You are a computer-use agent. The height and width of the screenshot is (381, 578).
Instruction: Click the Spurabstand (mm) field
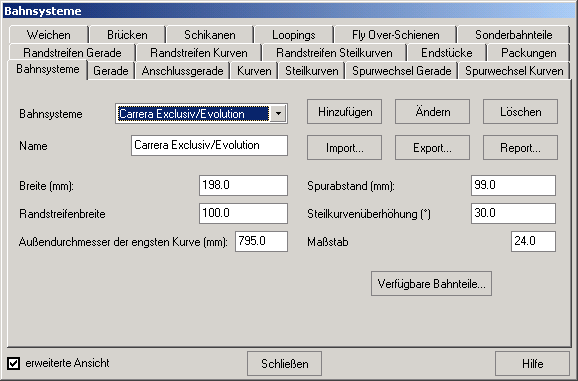(513, 185)
